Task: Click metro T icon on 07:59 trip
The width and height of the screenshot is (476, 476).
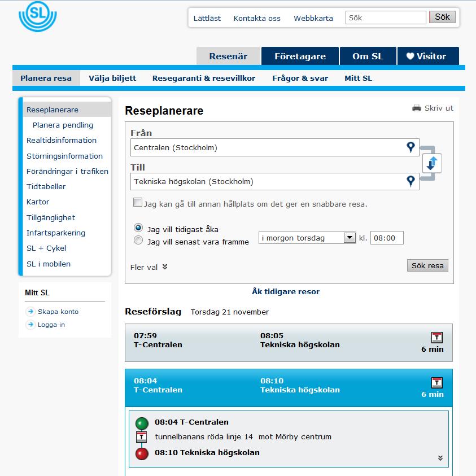Action: [437, 337]
